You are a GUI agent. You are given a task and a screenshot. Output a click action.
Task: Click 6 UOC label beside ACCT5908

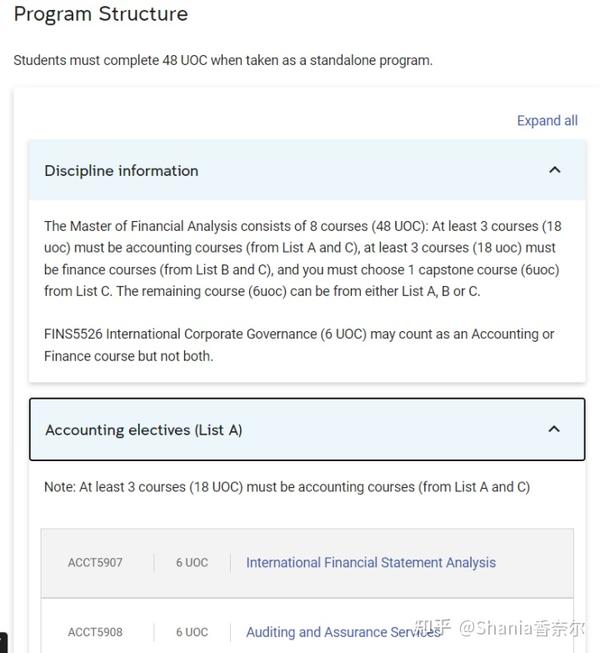192,632
